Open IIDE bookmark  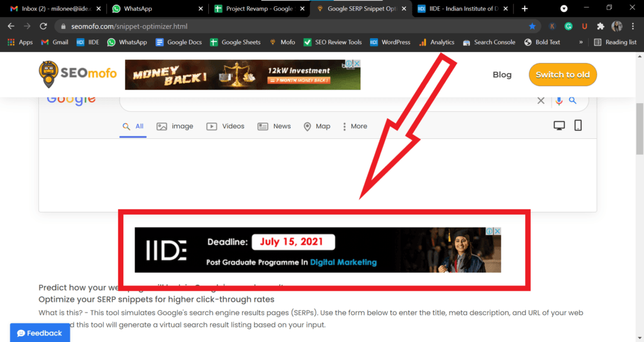pyautogui.click(x=88, y=42)
